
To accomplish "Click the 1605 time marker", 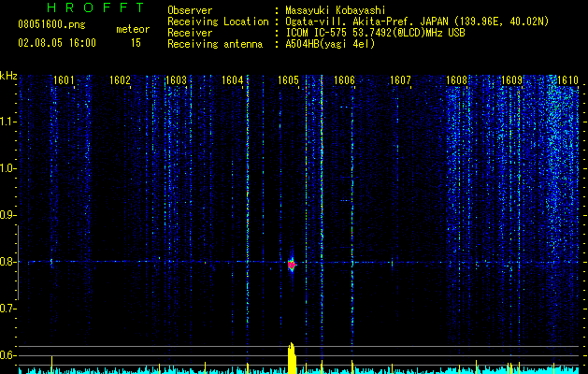I will pos(288,80).
